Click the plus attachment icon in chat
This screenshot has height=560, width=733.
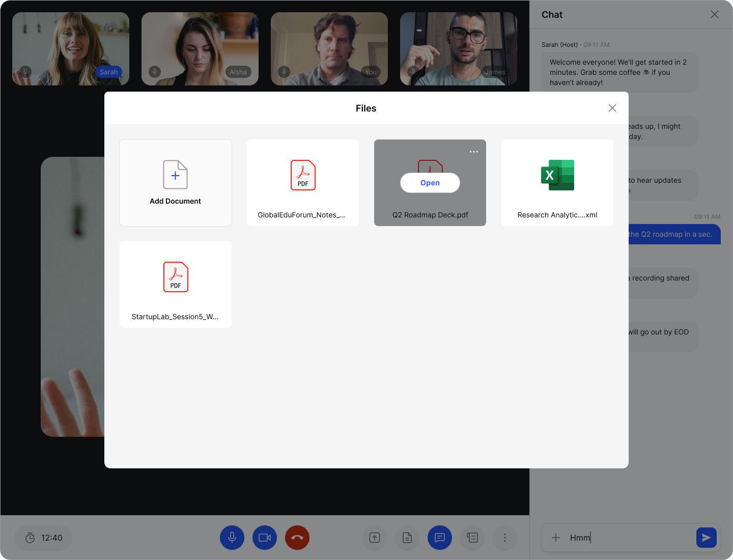[556, 538]
